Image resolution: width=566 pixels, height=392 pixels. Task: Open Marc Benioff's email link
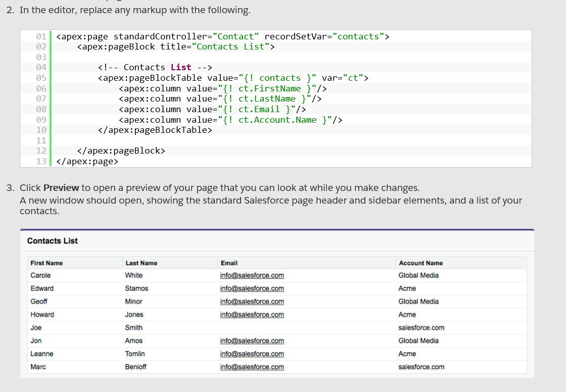point(252,367)
